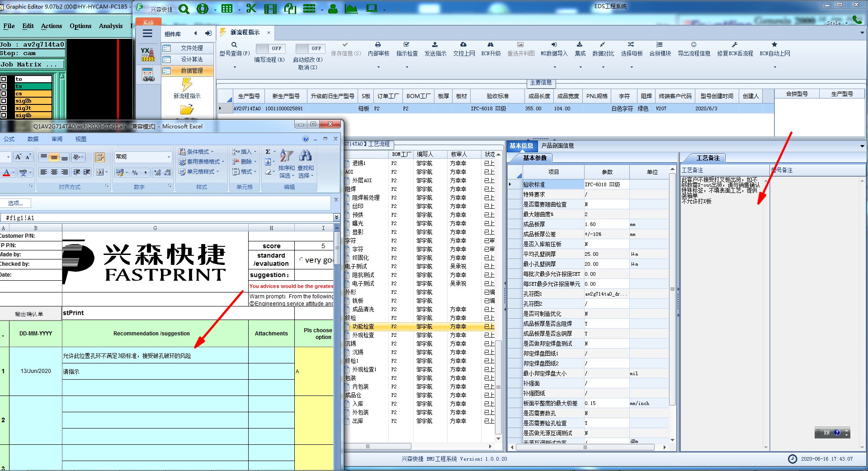Open the 型号查询 dropdown arrow
The height and width of the screenshot is (471, 868).
point(234,67)
